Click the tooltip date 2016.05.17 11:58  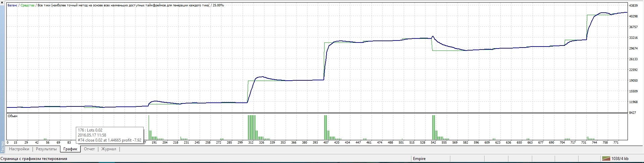click(x=92, y=135)
